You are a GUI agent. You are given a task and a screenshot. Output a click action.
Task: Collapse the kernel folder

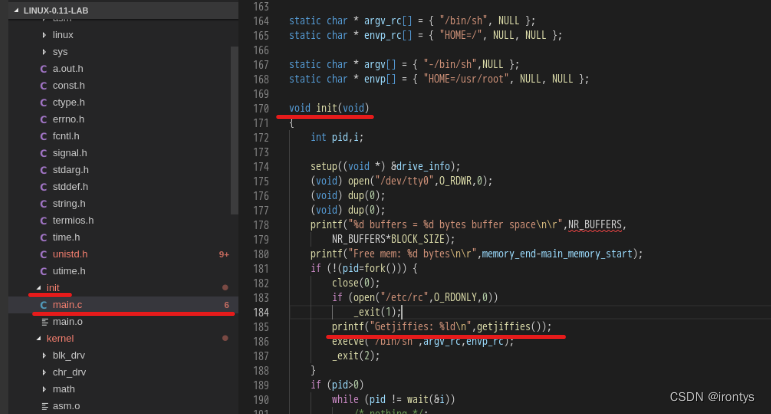38,338
